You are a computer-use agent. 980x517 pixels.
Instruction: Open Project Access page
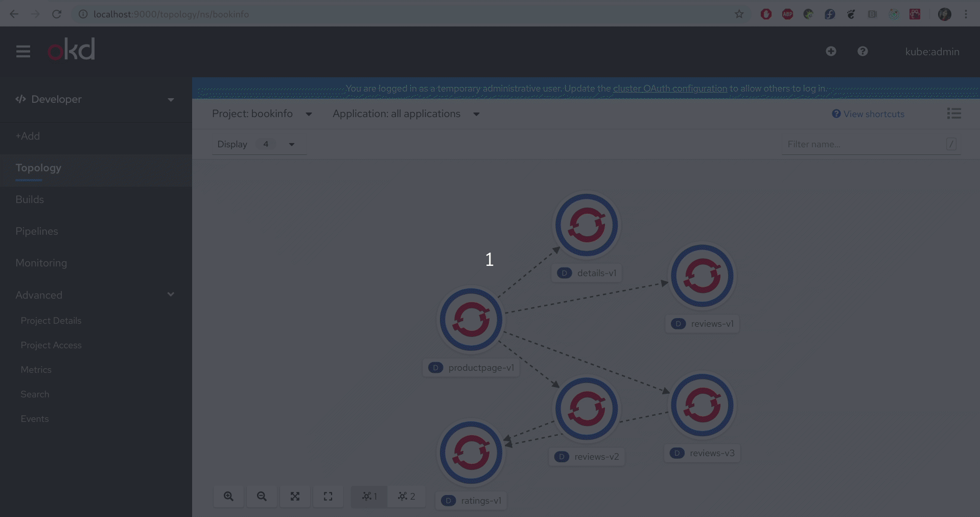pos(51,345)
